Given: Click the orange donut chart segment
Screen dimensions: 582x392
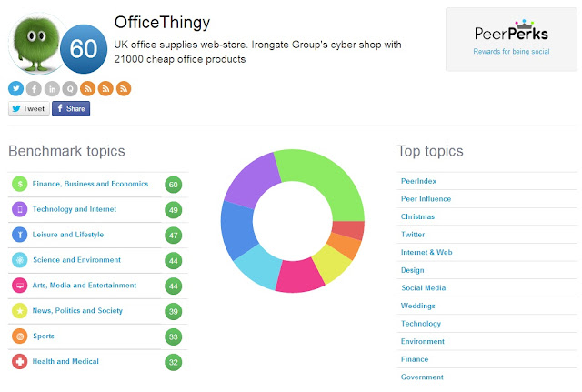Looking at the screenshot, I should pyautogui.click(x=345, y=246).
